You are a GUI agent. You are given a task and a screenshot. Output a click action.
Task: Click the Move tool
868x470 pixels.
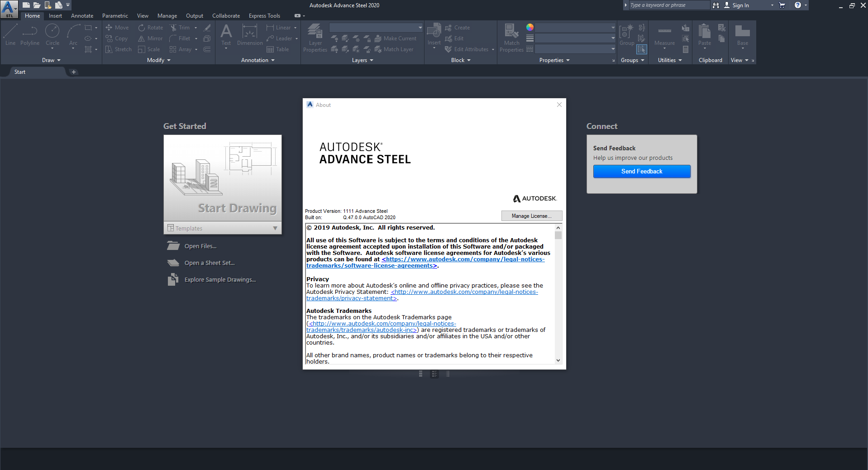click(117, 28)
